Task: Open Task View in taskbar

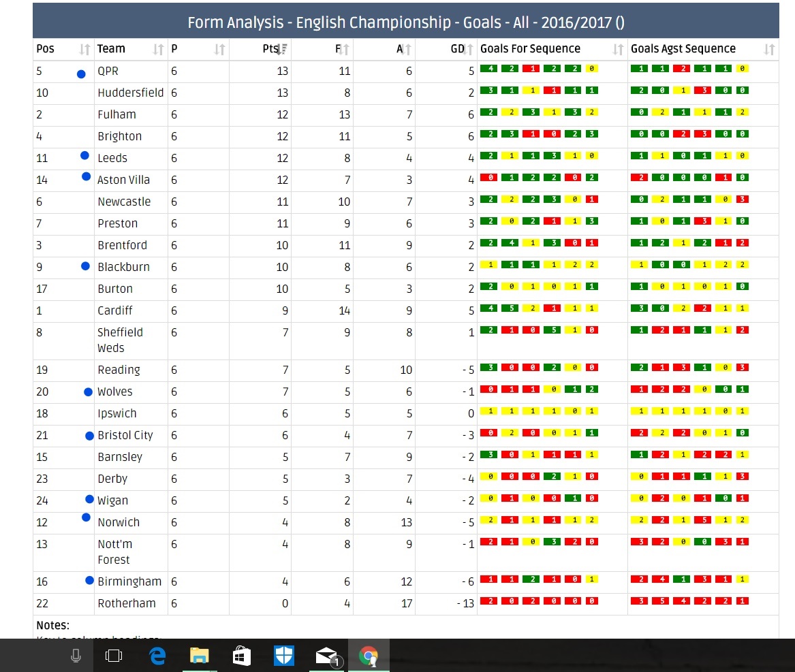Action: click(114, 656)
